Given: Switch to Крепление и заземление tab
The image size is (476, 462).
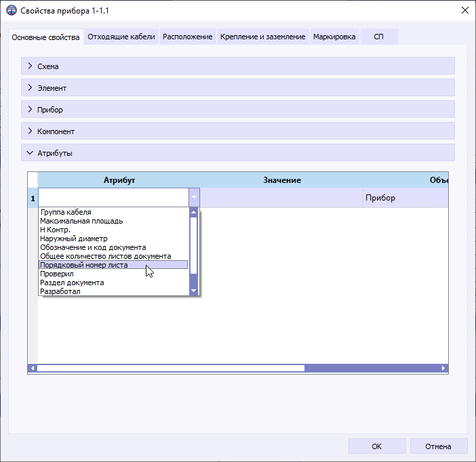Looking at the screenshot, I should coord(262,37).
